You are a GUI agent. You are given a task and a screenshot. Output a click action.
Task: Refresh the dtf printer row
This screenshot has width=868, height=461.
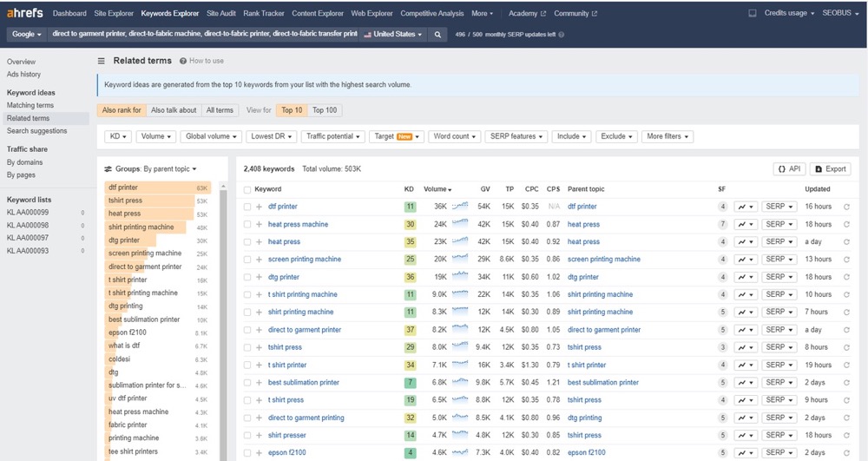point(846,207)
